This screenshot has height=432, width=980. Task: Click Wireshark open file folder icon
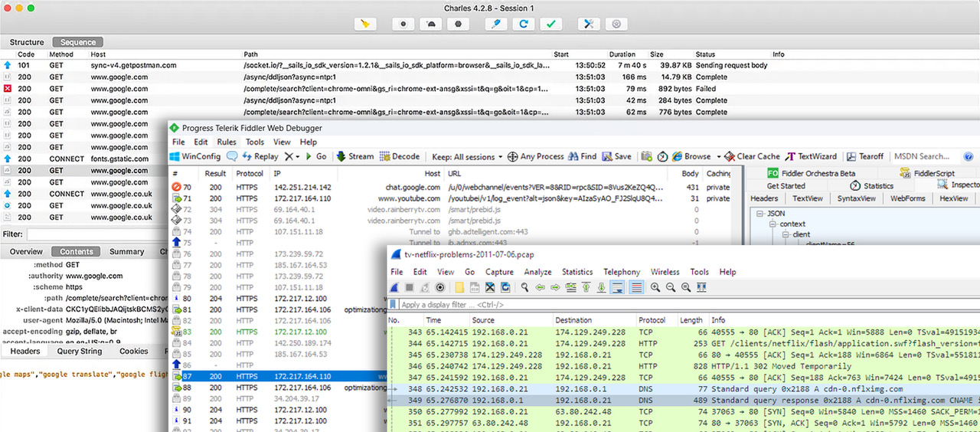click(x=460, y=287)
